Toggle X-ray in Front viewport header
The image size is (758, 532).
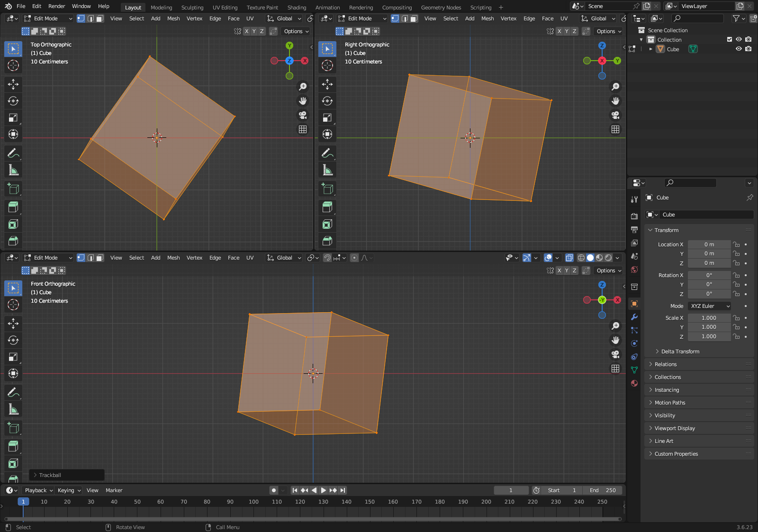coord(569,258)
